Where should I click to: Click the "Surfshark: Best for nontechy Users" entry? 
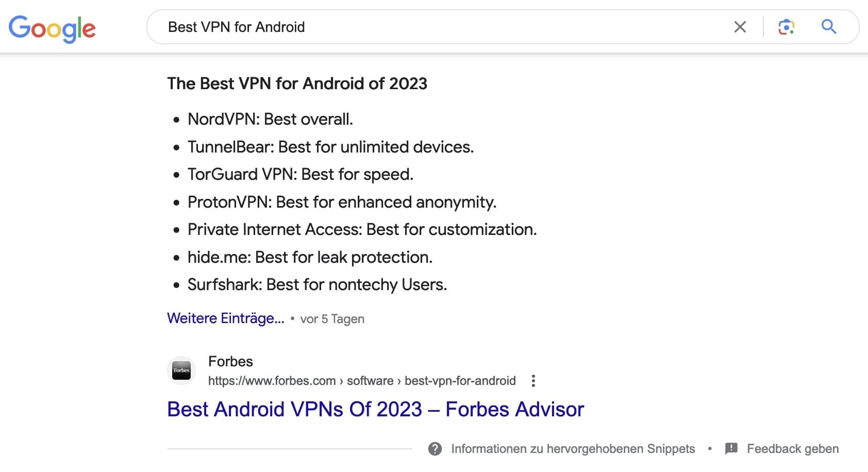(317, 284)
